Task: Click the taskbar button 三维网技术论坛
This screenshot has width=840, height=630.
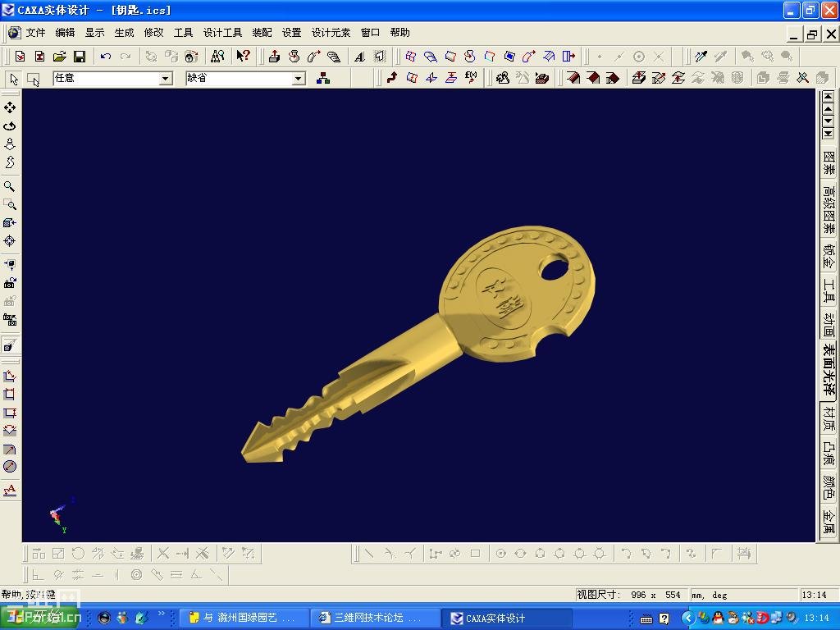Action: point(376,618)
